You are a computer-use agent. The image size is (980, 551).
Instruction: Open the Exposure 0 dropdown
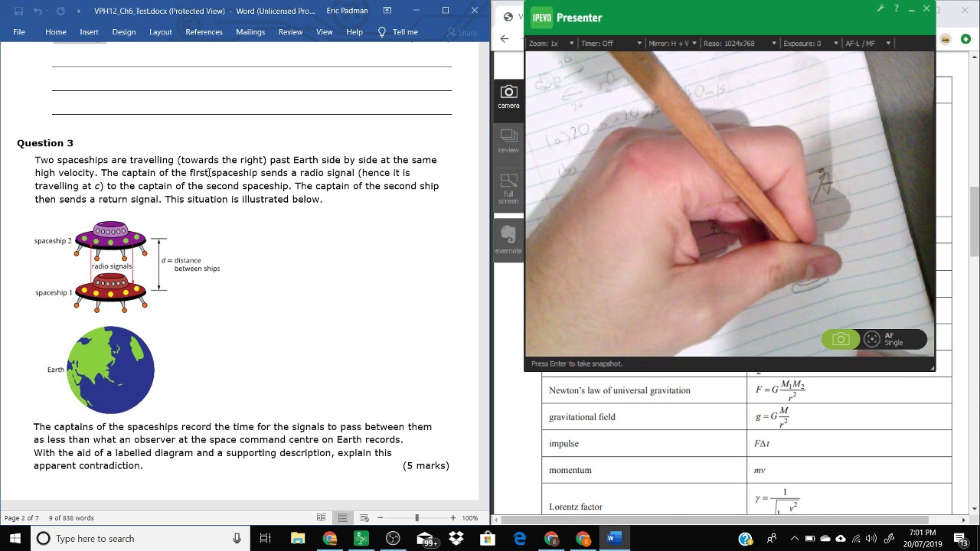click(811, 44)
